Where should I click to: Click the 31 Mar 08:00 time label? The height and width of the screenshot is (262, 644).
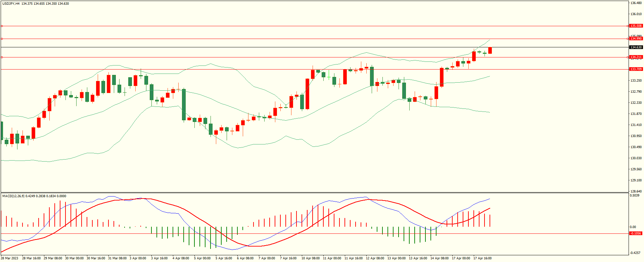point(117,258)
